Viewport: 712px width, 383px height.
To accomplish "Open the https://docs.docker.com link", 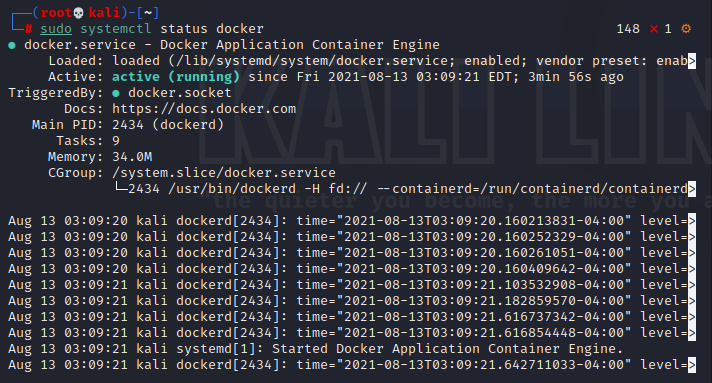I will coord(204,109).
